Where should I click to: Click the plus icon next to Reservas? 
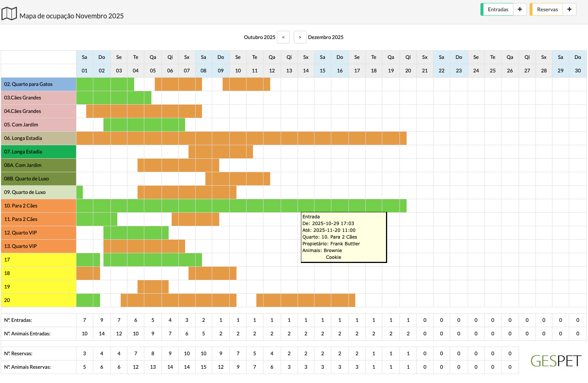click(569, 9)
